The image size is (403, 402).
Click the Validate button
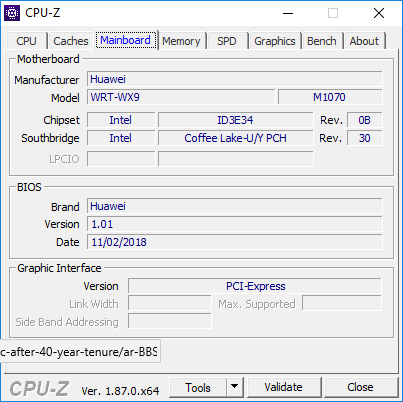[284, 387]
